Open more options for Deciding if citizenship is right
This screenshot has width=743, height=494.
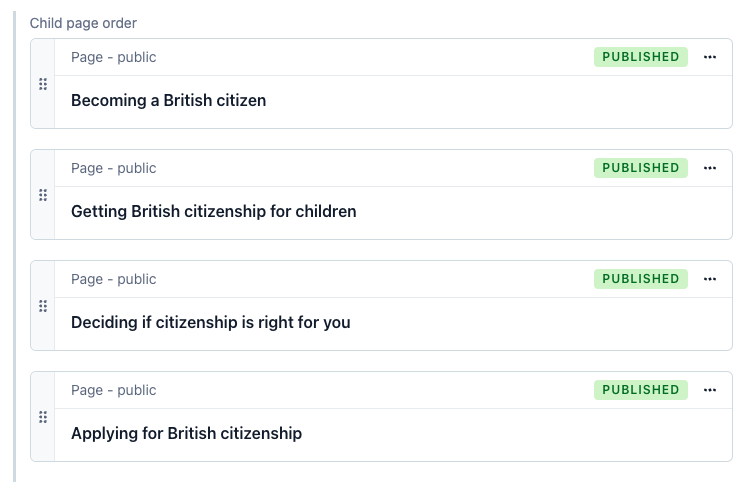[x=710, y=279]
